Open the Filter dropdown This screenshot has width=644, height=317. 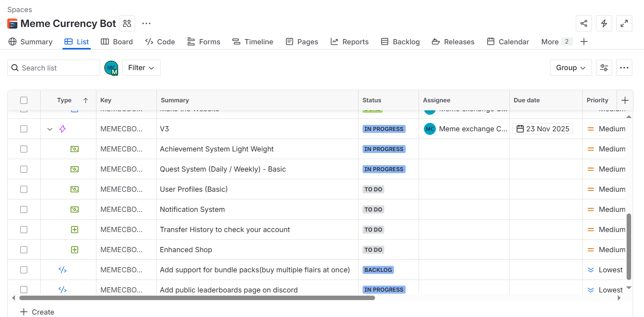141,68
